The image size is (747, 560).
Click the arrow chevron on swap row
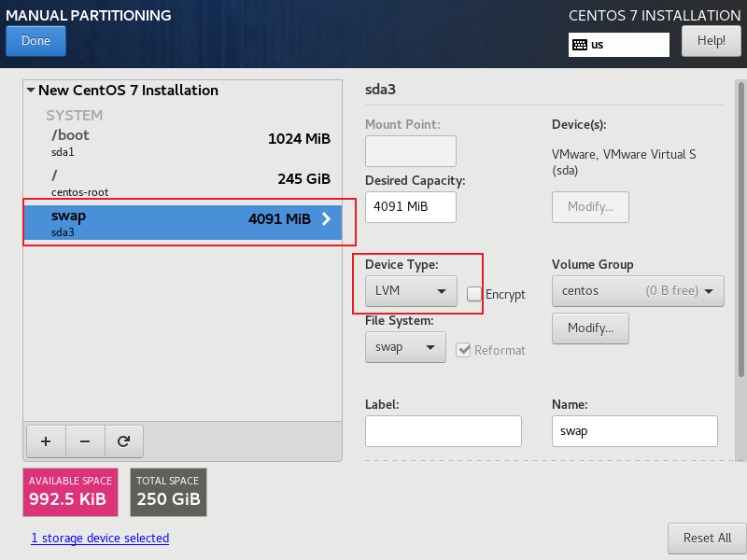[x=326, y=219]
